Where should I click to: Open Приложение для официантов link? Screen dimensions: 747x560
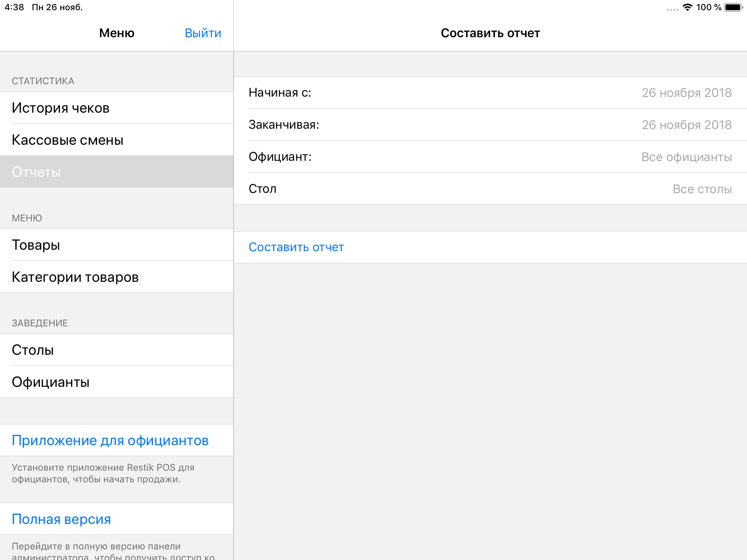pyautogui.click(x=110, y=440)
